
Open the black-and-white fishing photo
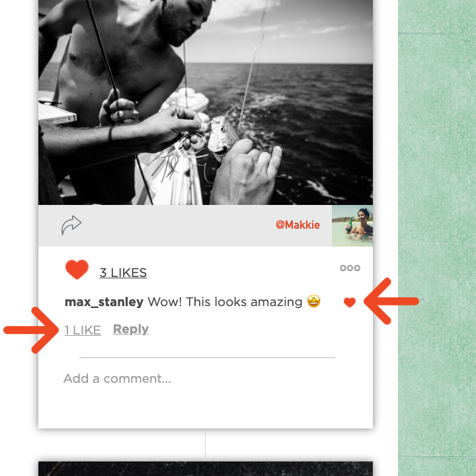pyautogui.click(x=206, y=102)
